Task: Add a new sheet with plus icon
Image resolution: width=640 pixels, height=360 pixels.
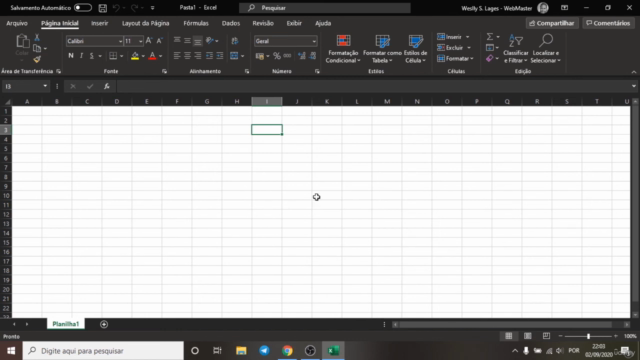Action: [104, 324]
